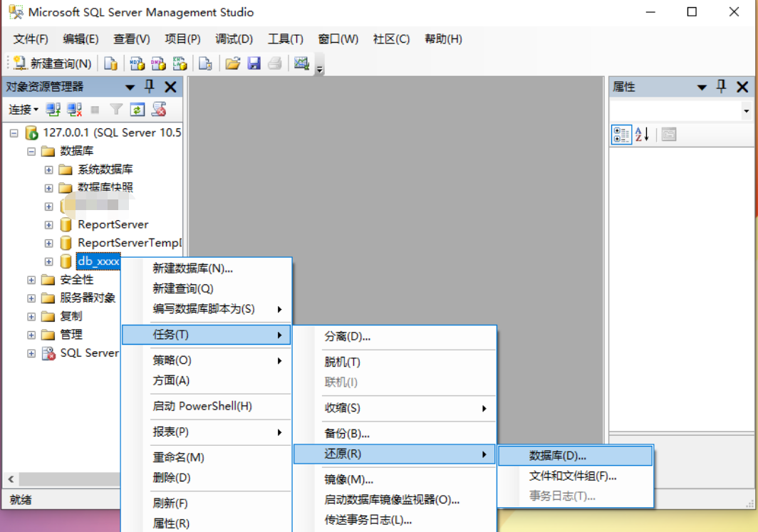758x532 pixels.
Task: Choose 数据库(D)... under 还原
Action: pos(576,456)
